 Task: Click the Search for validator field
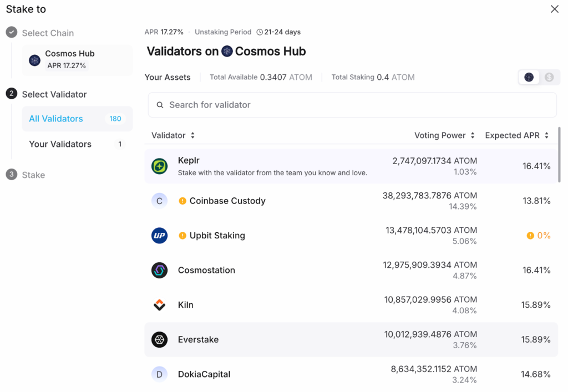coord(352,105)
